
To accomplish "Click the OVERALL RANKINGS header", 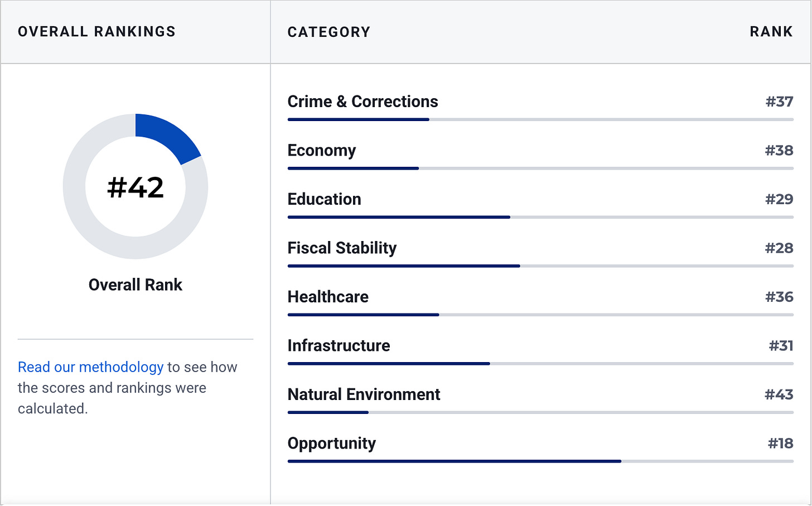I will pyautogui.click(x=96, y=32).
